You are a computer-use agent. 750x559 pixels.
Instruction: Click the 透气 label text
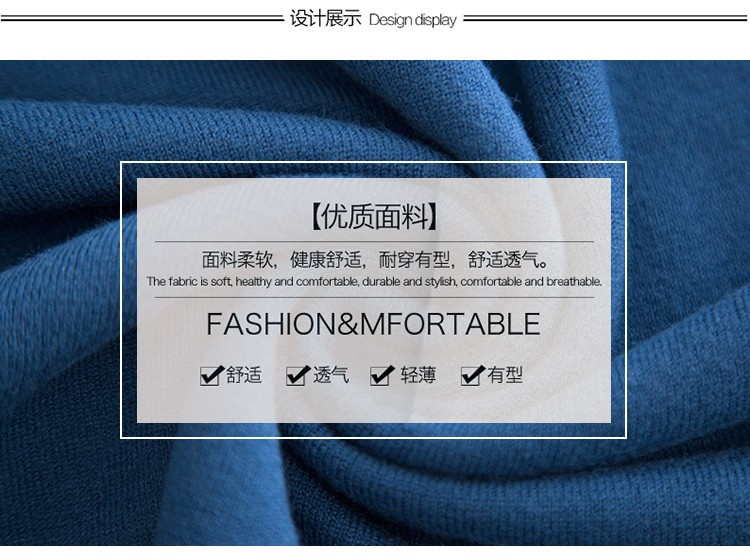click(x=331, y=375)
